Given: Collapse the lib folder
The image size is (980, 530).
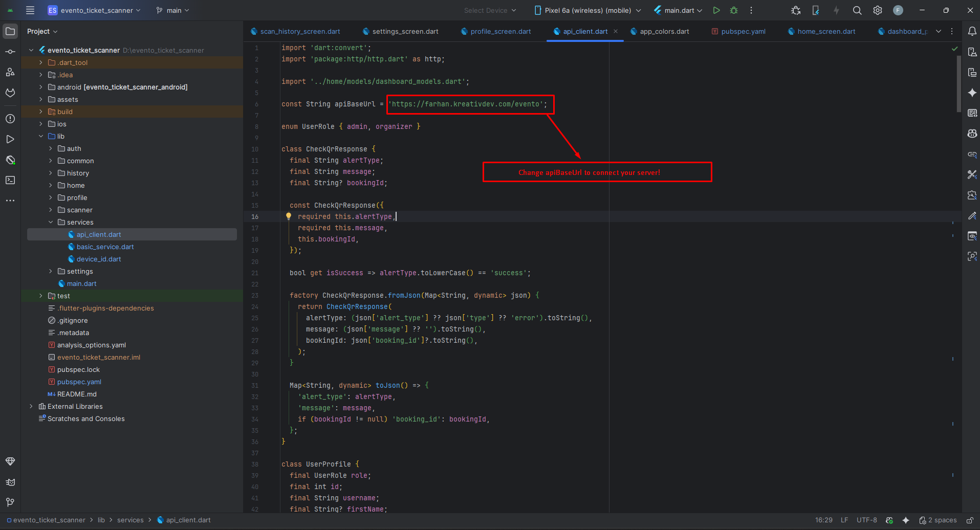Looking at the screenshot, I should (41, 136).
